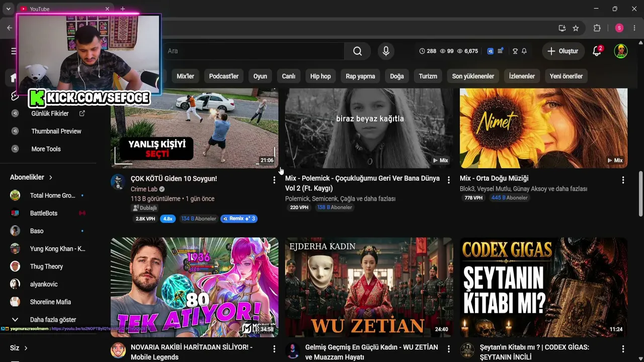
Task: Close the YouTube browser tab
Action: pyautogui.click(x=107, y=9)
